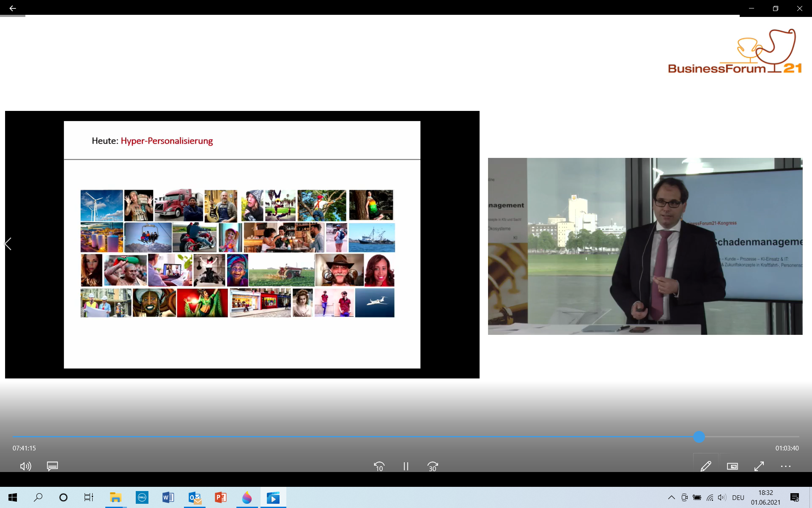Click previous slide chevron on left
Viewport: 812px width, 508px height.
click(8, 244)
